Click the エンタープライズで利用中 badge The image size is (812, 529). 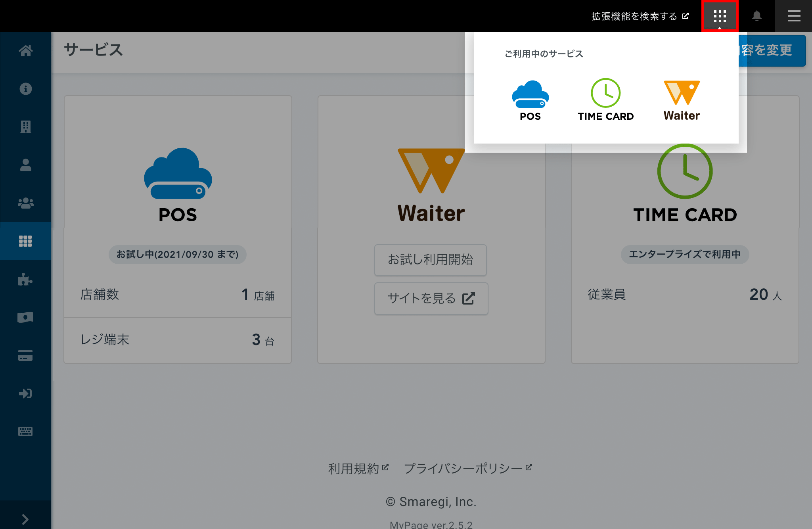click(x=685, y=254)
